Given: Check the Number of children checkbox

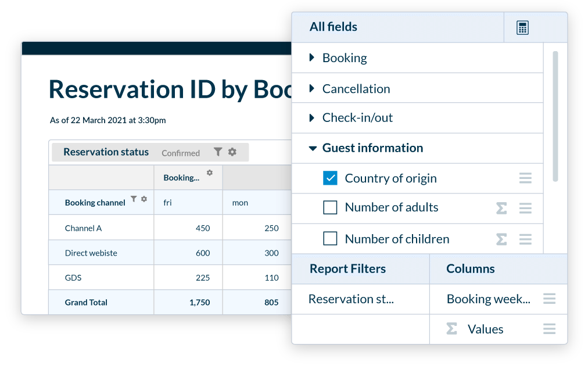Looking at the screenshot, I should (330, 239).
